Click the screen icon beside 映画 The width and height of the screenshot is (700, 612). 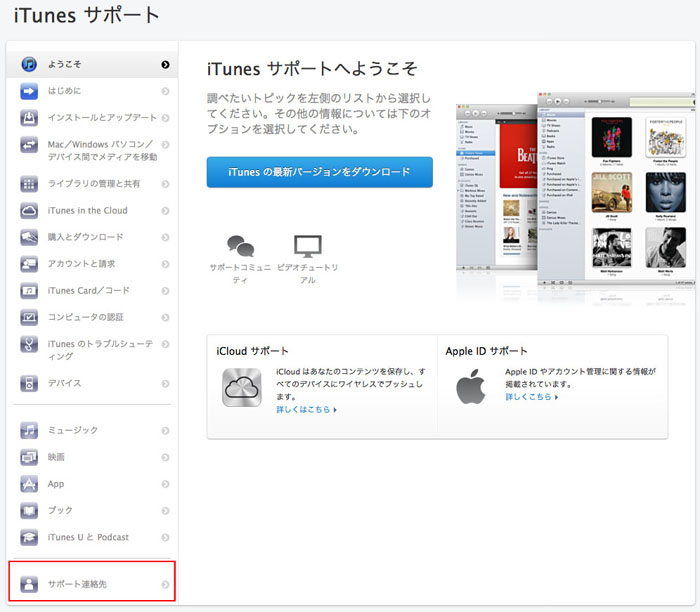[x=29, y=457]
